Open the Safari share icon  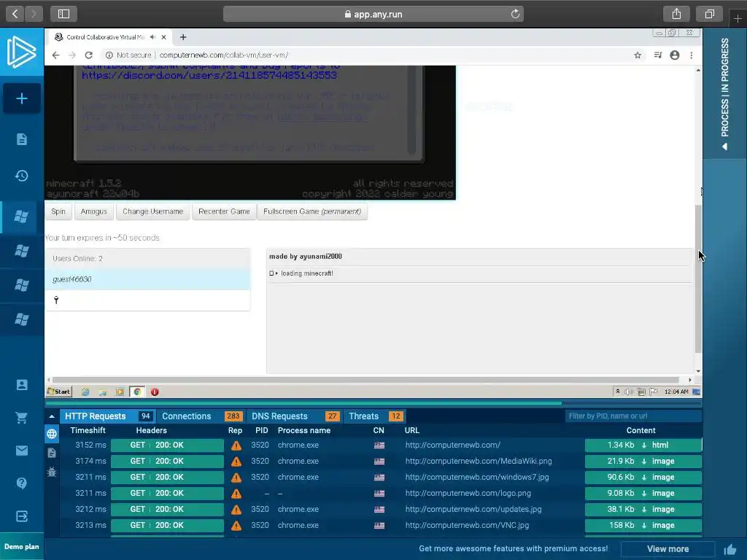pos(676,14)
